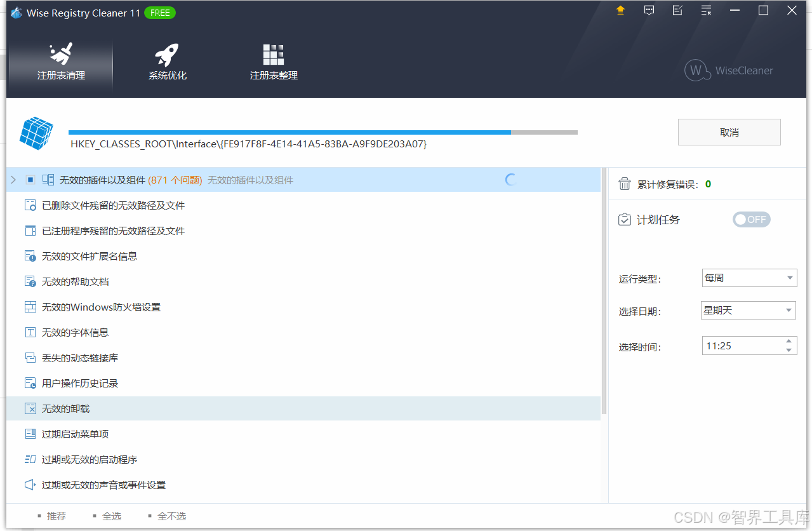The width and height of the screenshot is (812, 531).
Task: Click the 无效的插件以及组件 category icon
Action: click(48, 180)
